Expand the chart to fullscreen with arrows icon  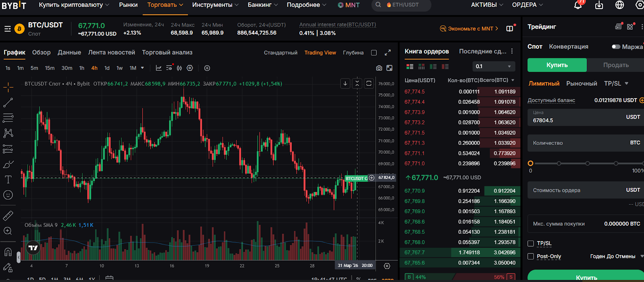(x=388, y=53)
